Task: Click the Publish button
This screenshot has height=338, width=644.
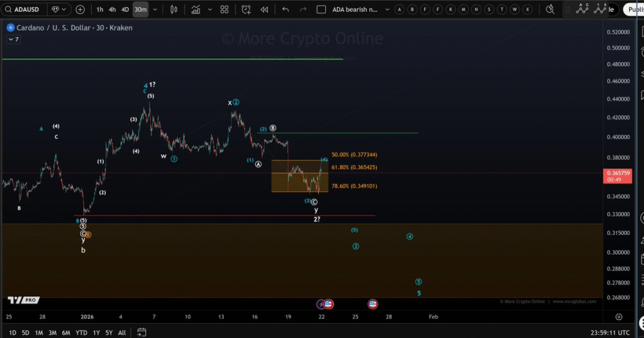Action: (x=634, y=9)
